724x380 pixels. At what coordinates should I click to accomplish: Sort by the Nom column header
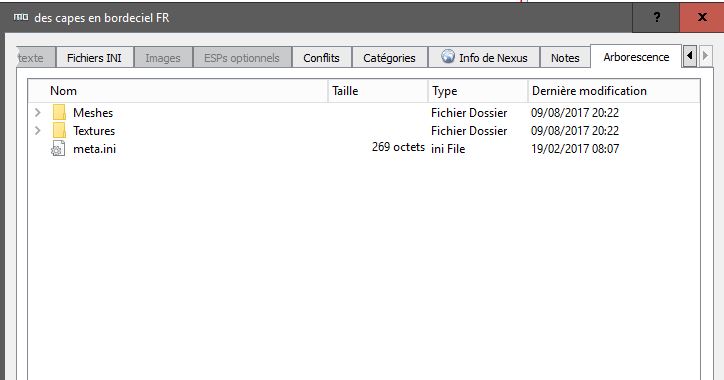coord(178,91)
